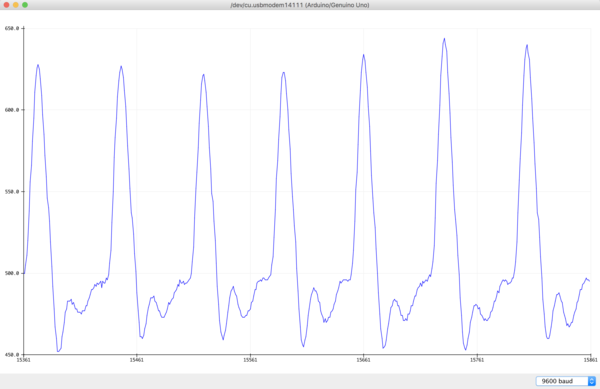Select the 500.0 y-axis label

pyautogui.click(x=12, y=273)
